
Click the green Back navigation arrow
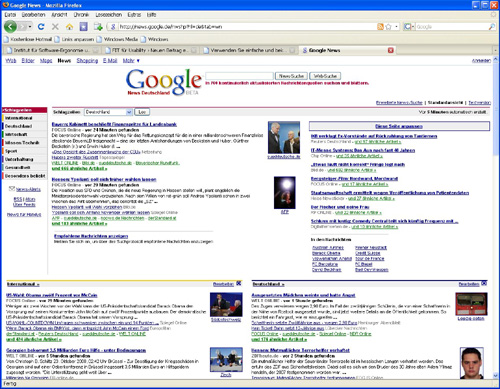click(10, 26)
